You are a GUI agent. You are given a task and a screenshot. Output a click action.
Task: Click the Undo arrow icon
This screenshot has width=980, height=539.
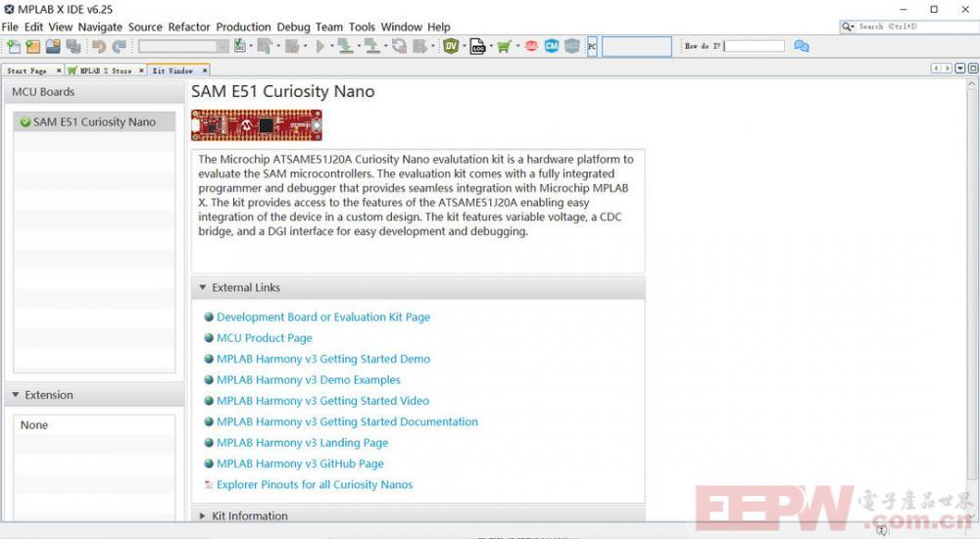(99, 46)
